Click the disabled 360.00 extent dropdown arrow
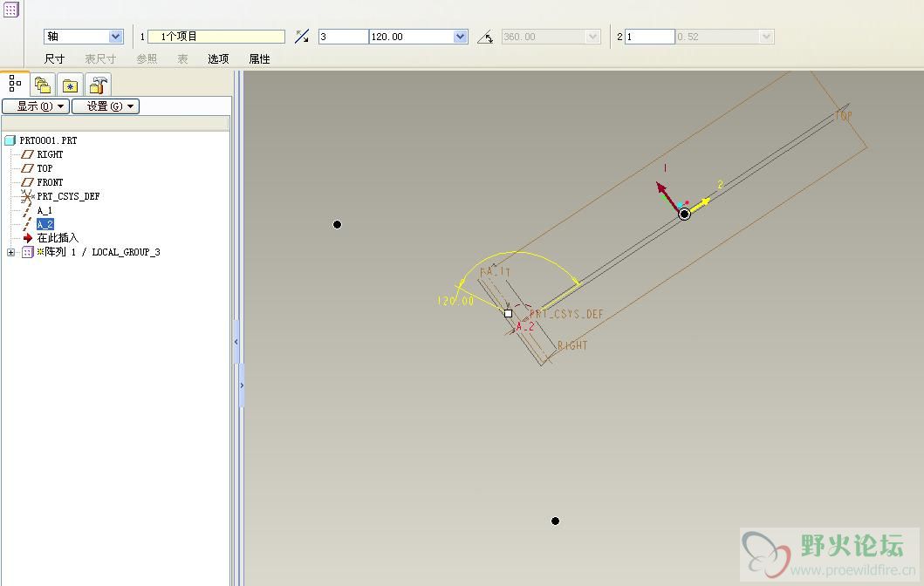Screen dimensions: 924x586 [x=592, y=37]
